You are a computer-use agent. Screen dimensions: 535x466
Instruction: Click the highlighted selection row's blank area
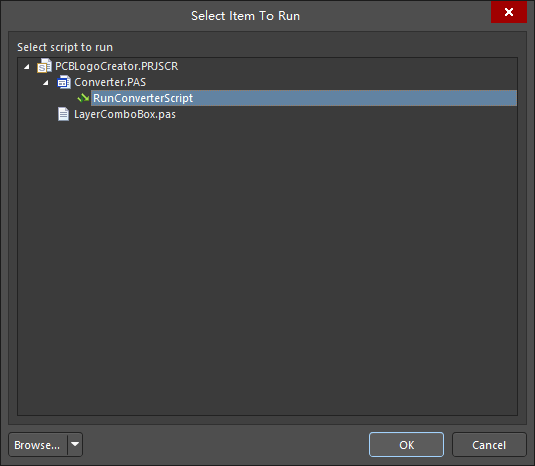[x=355, y=98]
